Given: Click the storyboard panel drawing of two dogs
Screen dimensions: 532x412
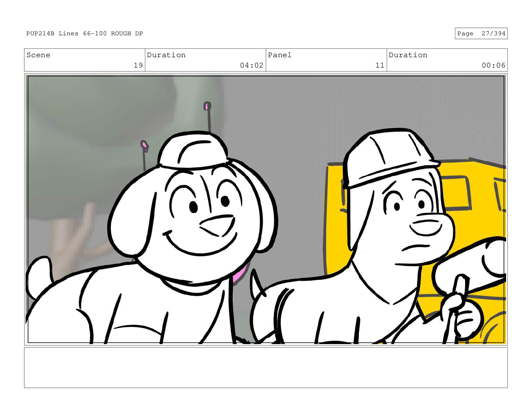Looking at the screenshot, I should pos(266,209).
